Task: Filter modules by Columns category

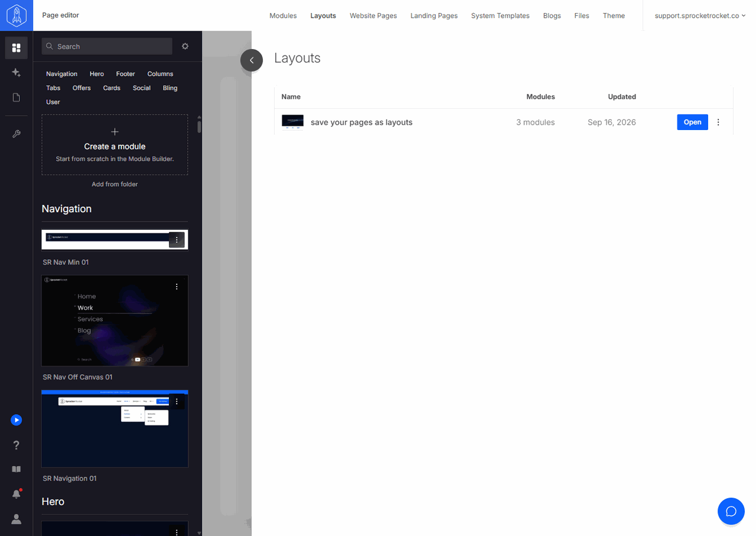Action: click(x=160, y=74)
